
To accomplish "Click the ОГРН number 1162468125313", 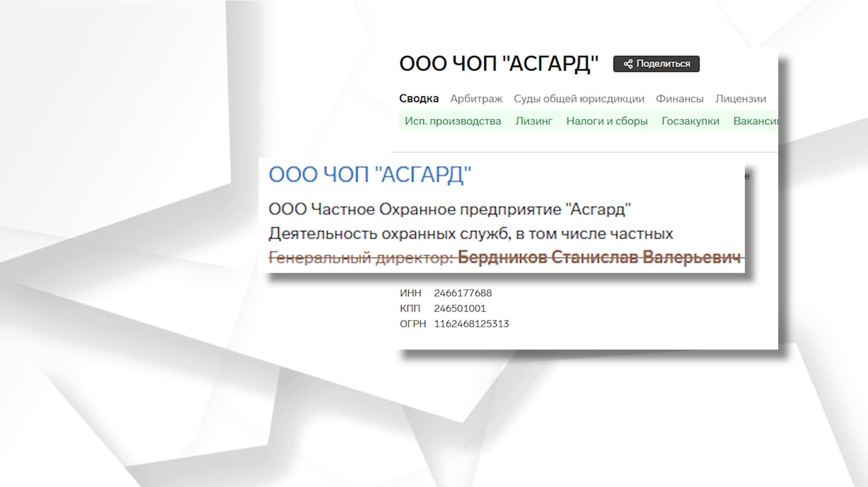I will tap(471, 323).
